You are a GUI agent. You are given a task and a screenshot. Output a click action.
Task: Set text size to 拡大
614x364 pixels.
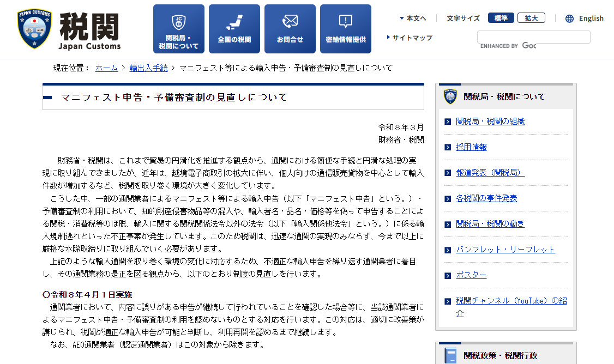tap(531, 18)
